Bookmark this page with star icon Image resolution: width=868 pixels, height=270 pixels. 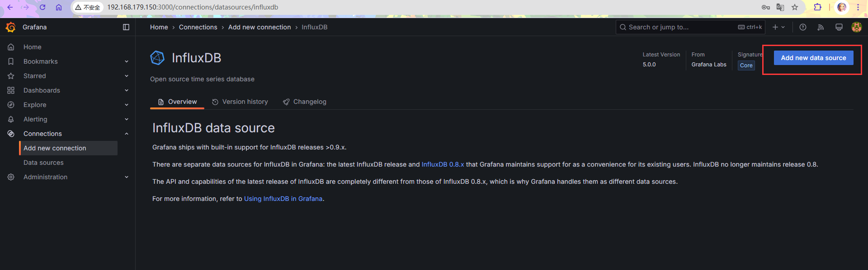[795, 7]
